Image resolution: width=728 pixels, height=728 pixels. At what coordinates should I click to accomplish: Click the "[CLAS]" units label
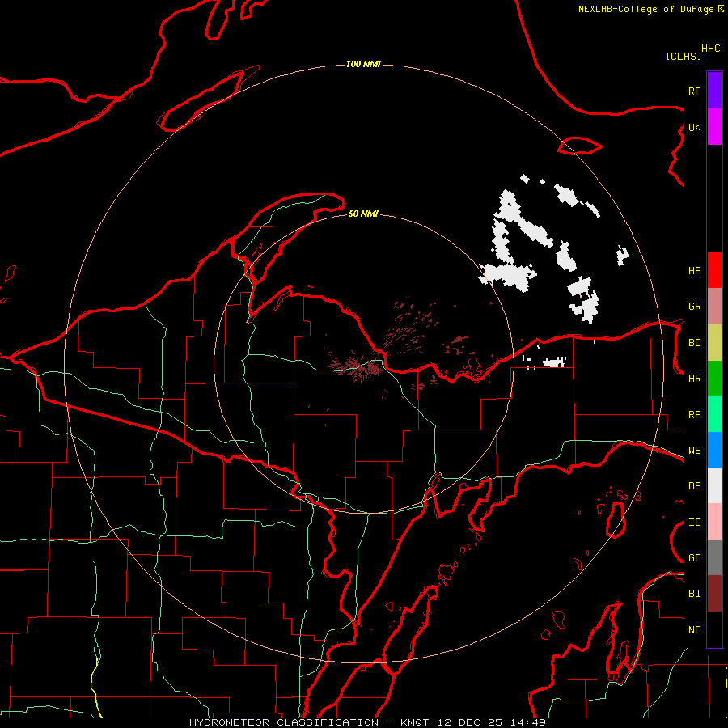pos(684,56)
